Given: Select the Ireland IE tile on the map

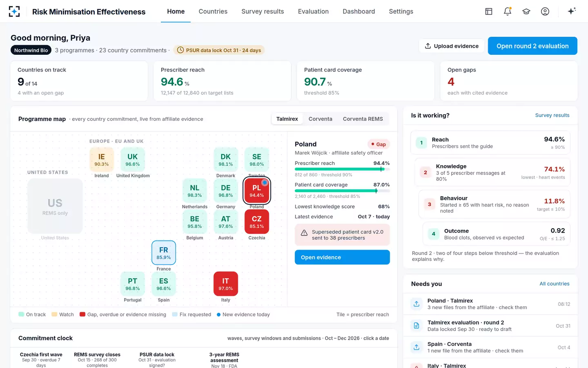Looking at the screenshot, I should 102,159.
